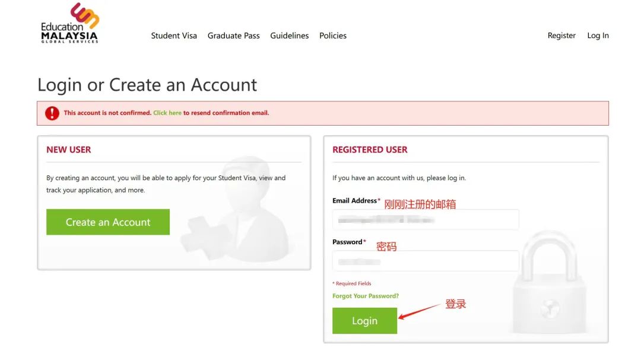Click the green Login button
This screenshot has height=364, width=641.
point(364,321)
